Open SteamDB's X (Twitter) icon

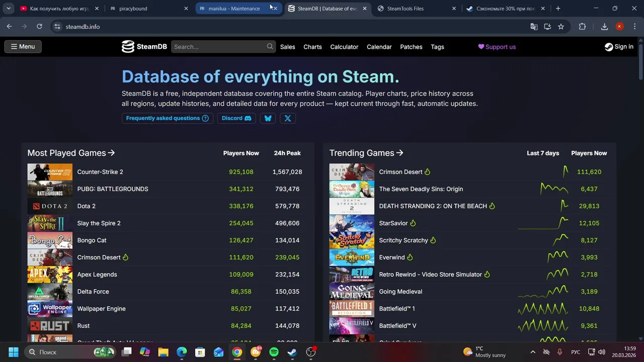coord(288,118)
